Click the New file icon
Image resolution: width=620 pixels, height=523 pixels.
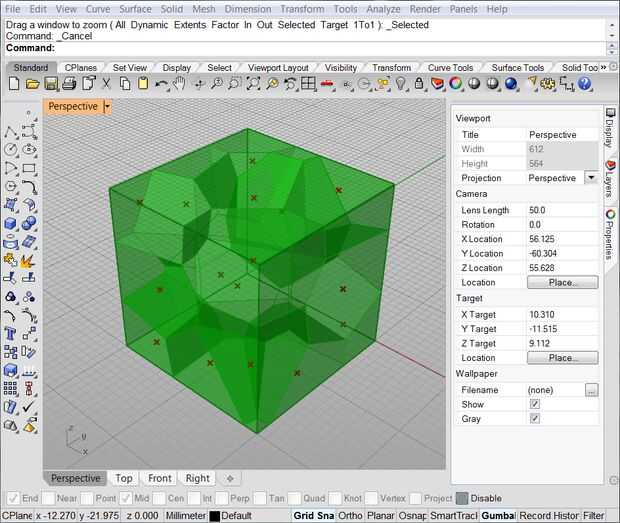click(14, 84)
